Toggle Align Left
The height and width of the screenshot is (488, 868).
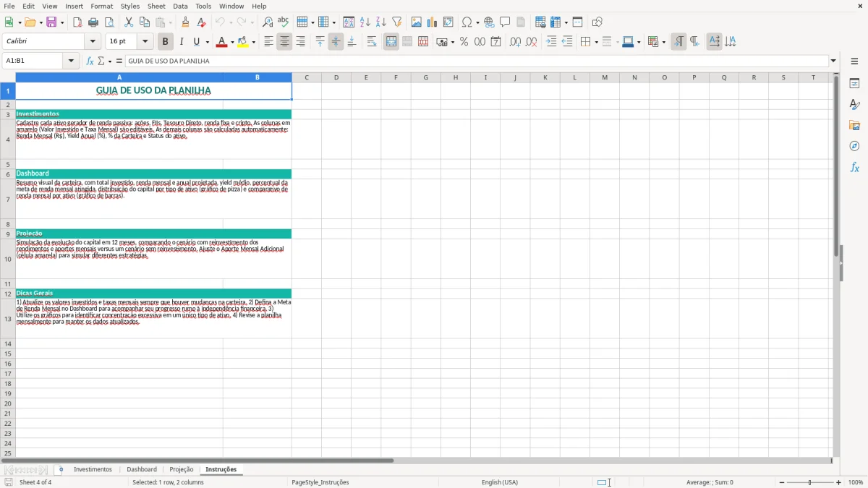268,42
